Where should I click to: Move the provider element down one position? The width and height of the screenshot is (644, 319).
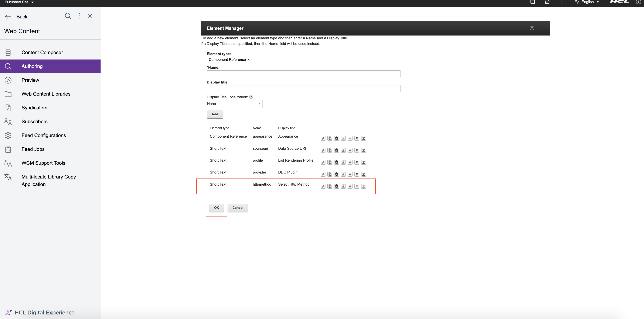357,174
